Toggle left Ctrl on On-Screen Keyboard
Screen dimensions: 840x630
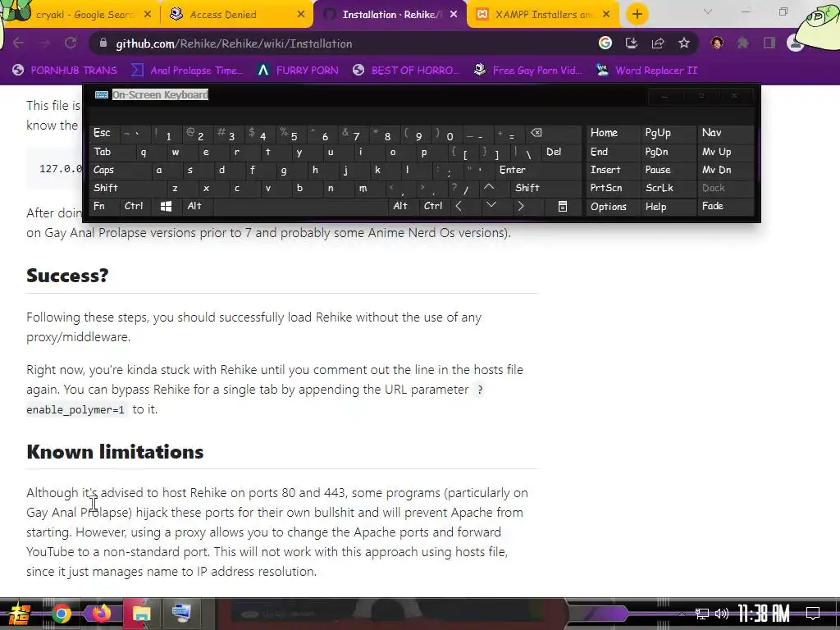tap(137, 206)
